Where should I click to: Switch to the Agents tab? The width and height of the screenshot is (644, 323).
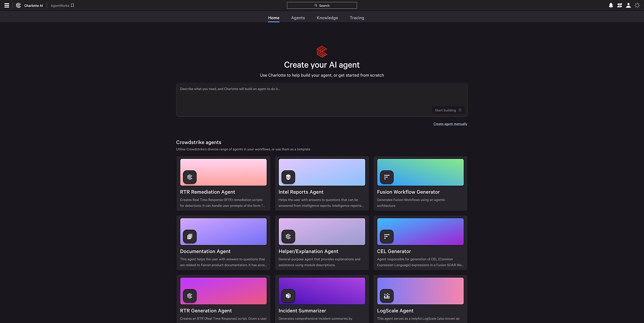tap(298, 18)
